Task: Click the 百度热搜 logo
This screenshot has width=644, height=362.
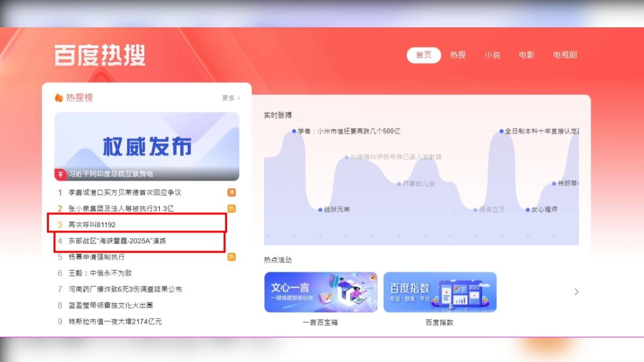Action: pos(100,55)
